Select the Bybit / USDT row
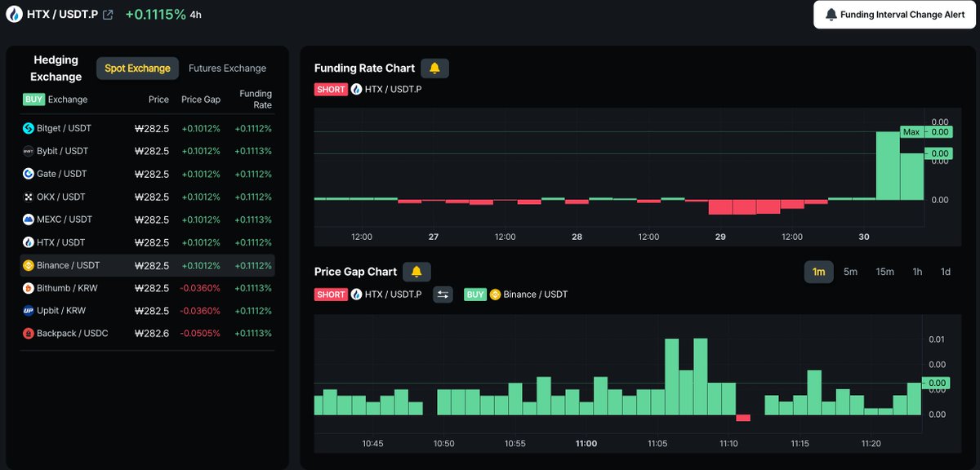980x470 pixels. [147, 151]
